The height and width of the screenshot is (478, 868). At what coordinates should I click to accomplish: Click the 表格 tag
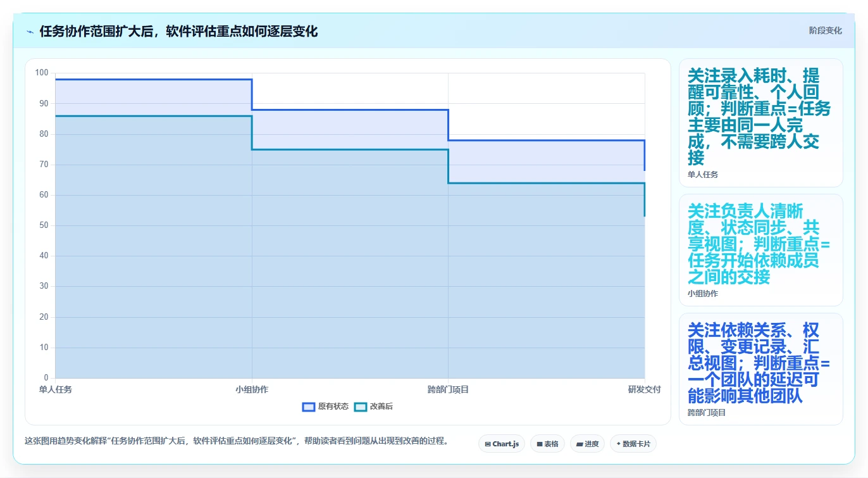pyautogui.click(x=547, y=444)
